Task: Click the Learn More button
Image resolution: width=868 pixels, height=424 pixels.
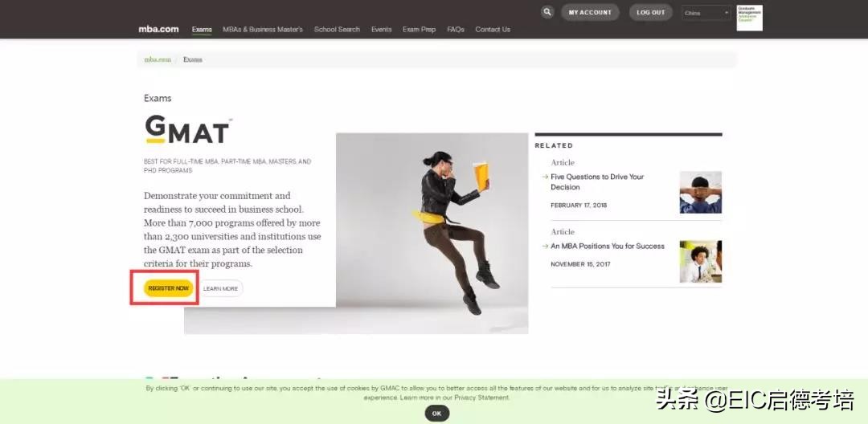Action: pyautogui.click(x=220, y=288)
